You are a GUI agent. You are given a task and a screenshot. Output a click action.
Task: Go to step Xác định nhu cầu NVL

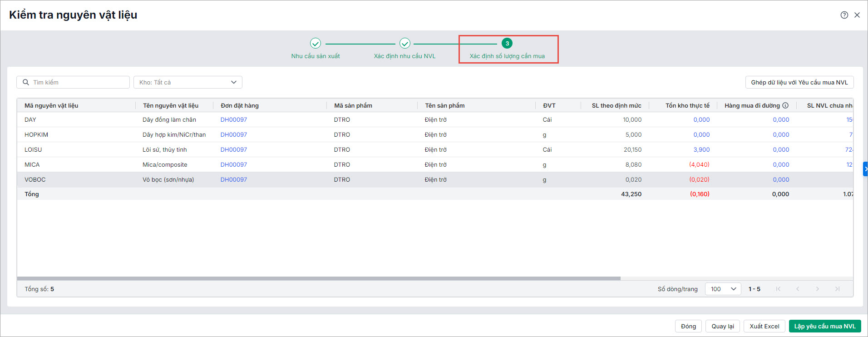[404, 44]
